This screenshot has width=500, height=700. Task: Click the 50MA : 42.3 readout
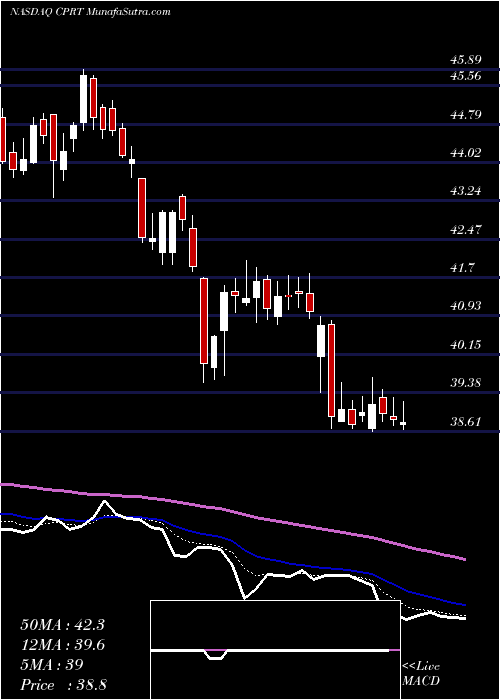pos(62,625)
